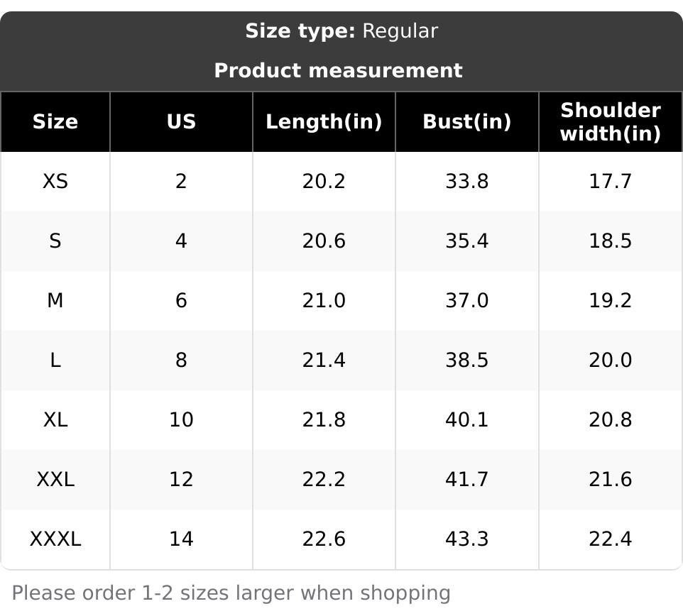The width and height of the screenshot is (683, 616).
Task: Click the sizing advice note below table
Action: point(231,593)
